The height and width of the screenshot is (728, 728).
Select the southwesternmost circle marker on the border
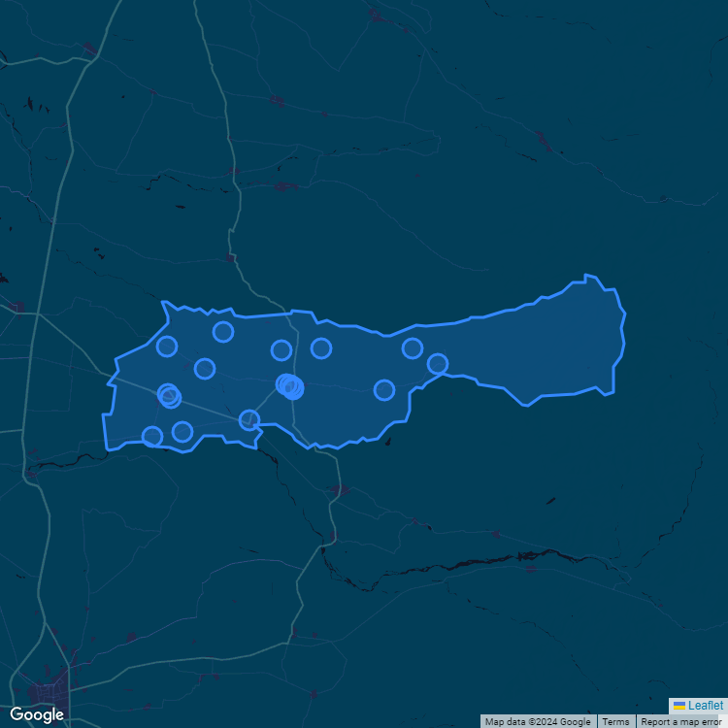[x=152, y=437]
